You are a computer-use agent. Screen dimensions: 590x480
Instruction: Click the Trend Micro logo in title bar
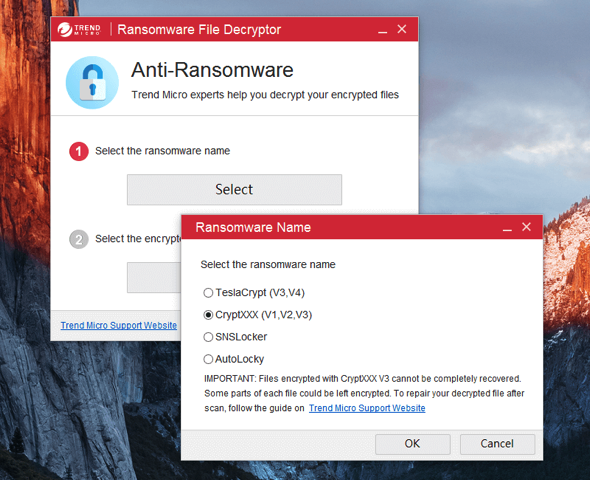[79, 29]
